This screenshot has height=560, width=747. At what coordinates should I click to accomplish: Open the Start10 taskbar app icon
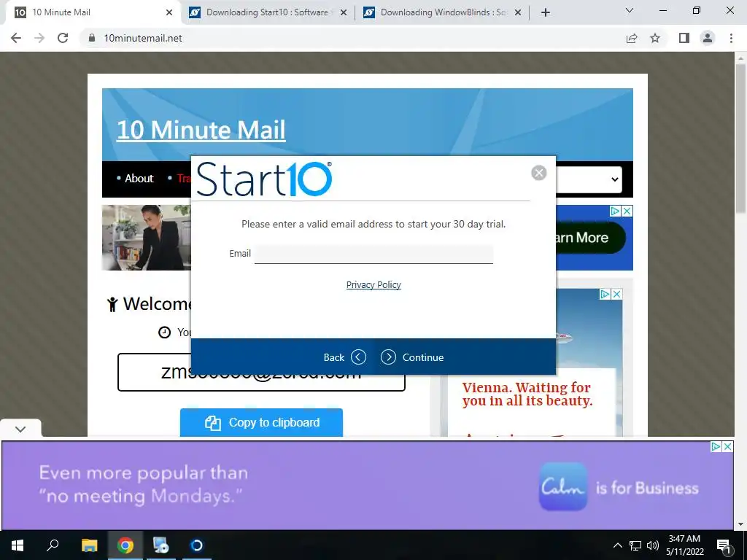(197, 545)
